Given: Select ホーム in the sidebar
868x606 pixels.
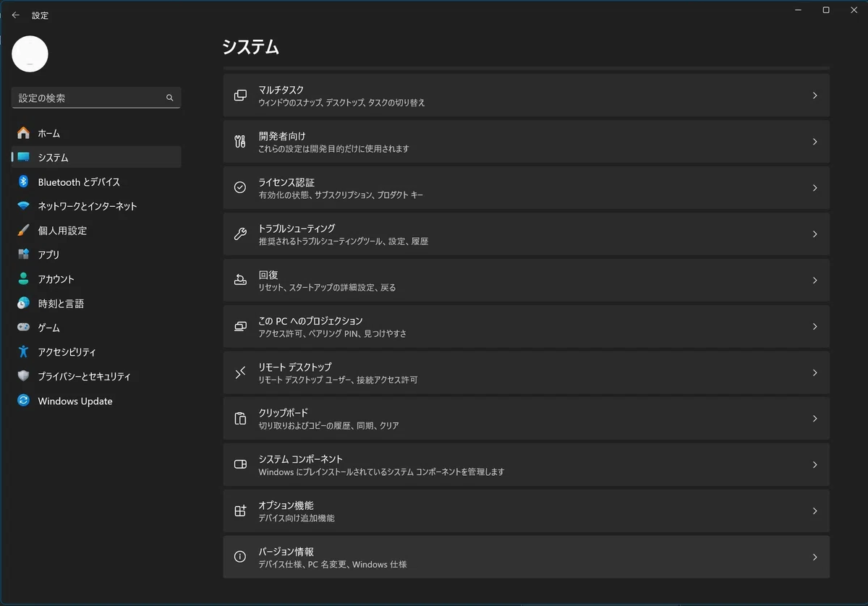Looking at the screenshot, I should (x=96, y=133).
